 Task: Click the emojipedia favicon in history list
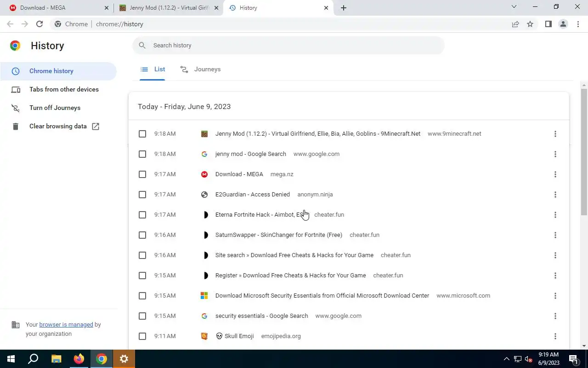coord(204,336)
